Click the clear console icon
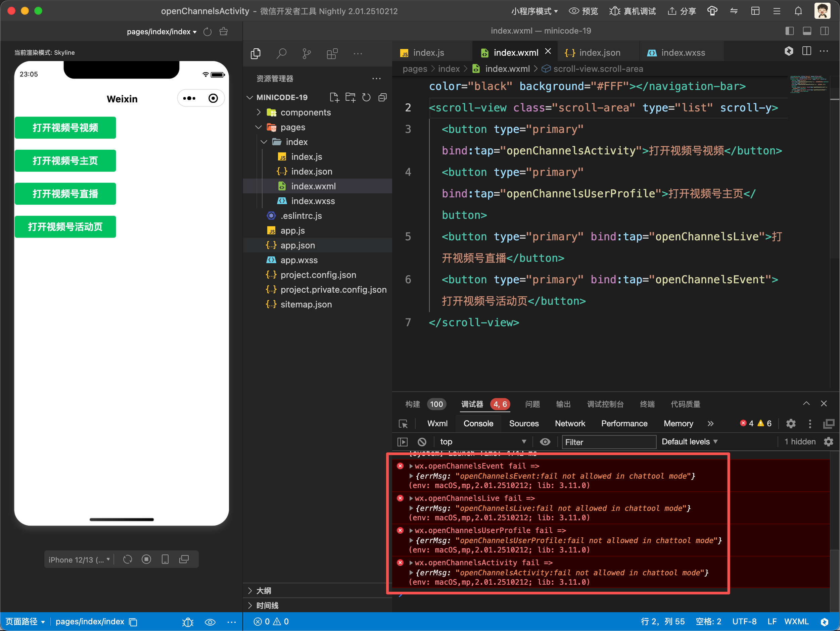The image size is (840, 631). (x=422, y=442)
